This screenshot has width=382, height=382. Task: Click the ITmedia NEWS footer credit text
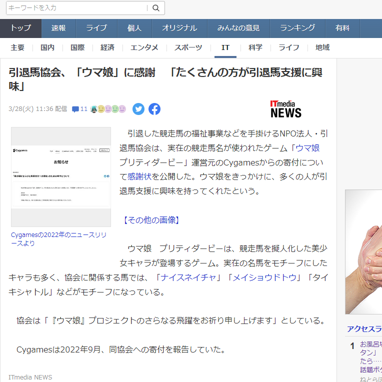(30, 377)
